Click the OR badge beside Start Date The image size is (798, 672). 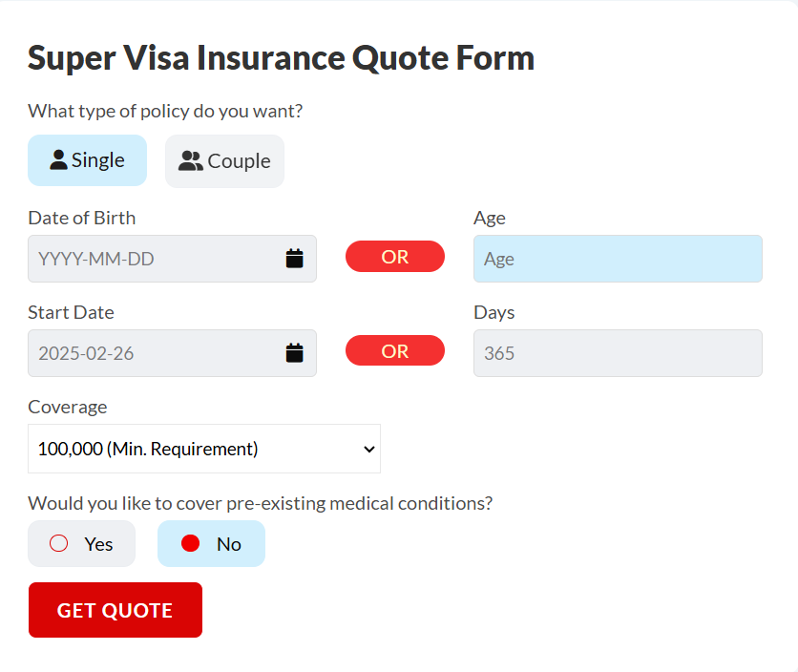tap(395, 350)
